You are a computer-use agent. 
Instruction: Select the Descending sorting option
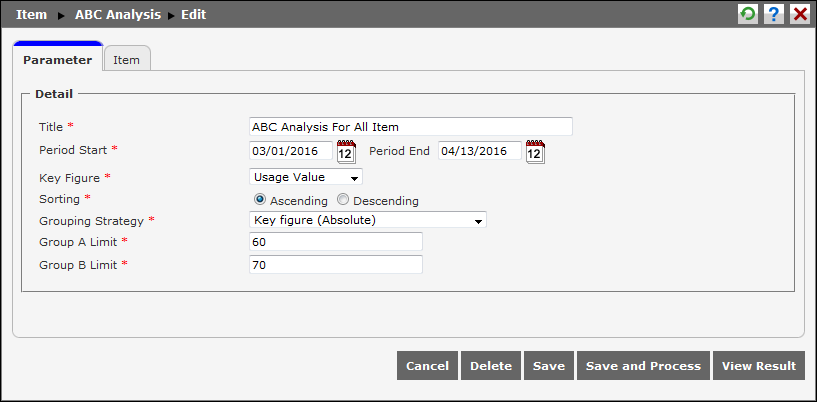click(342, 199)
